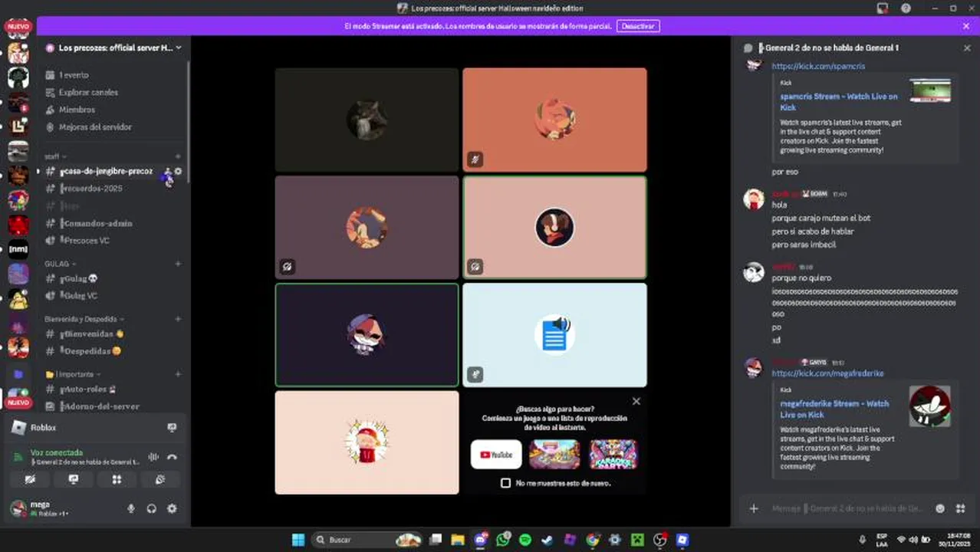Open Mejoras del servidor
The height and width of the screenshot is (552, 980).
(95, 127)
